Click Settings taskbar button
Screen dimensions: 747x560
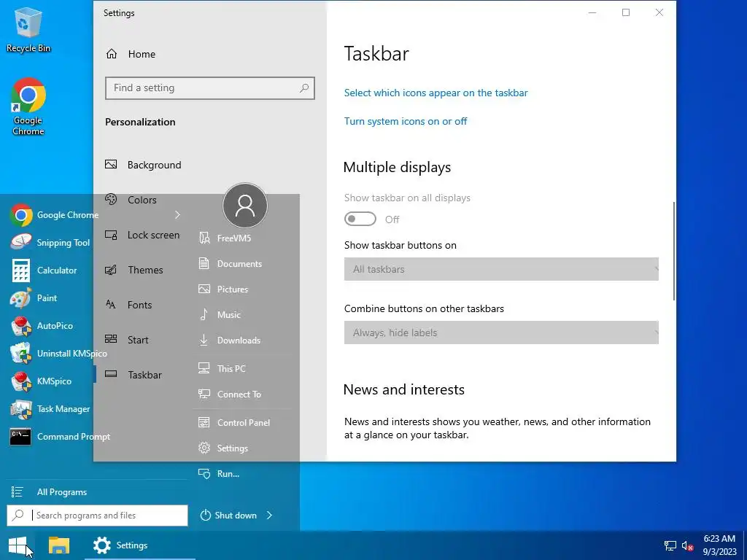(140, 545)
